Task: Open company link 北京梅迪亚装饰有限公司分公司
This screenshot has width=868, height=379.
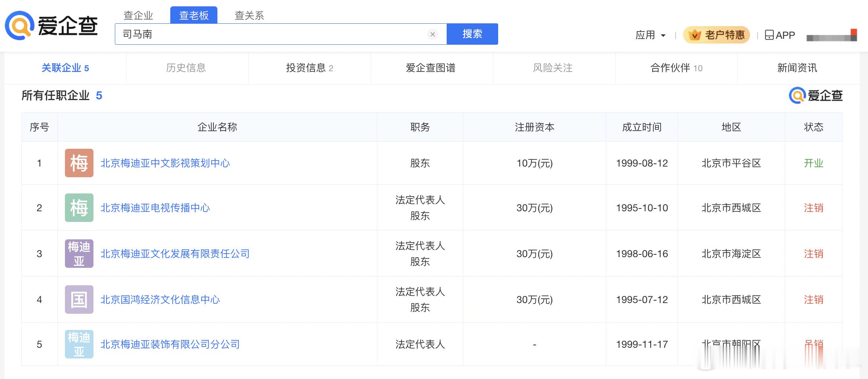Action: click(170, 344)
